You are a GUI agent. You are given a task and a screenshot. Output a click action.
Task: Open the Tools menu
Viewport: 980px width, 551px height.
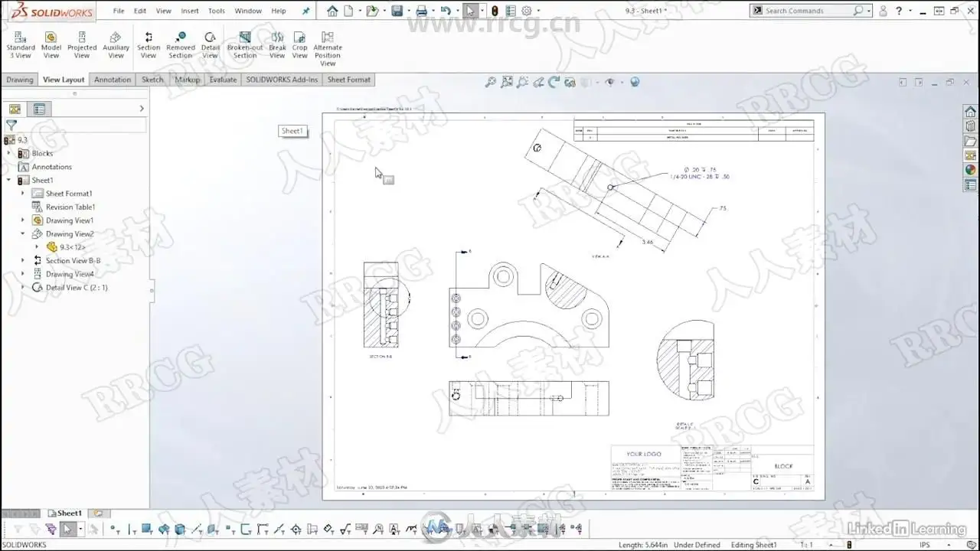point(217,11)
